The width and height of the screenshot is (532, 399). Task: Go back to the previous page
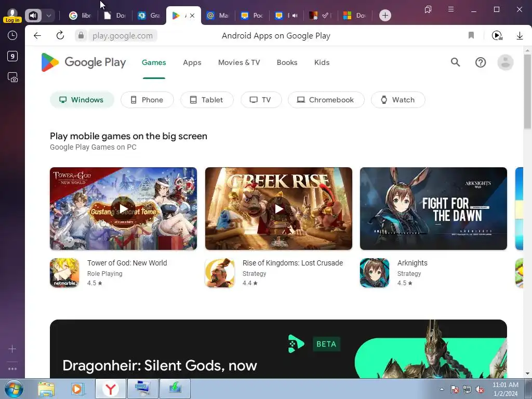pyautogui.click(x=37, y=35)
